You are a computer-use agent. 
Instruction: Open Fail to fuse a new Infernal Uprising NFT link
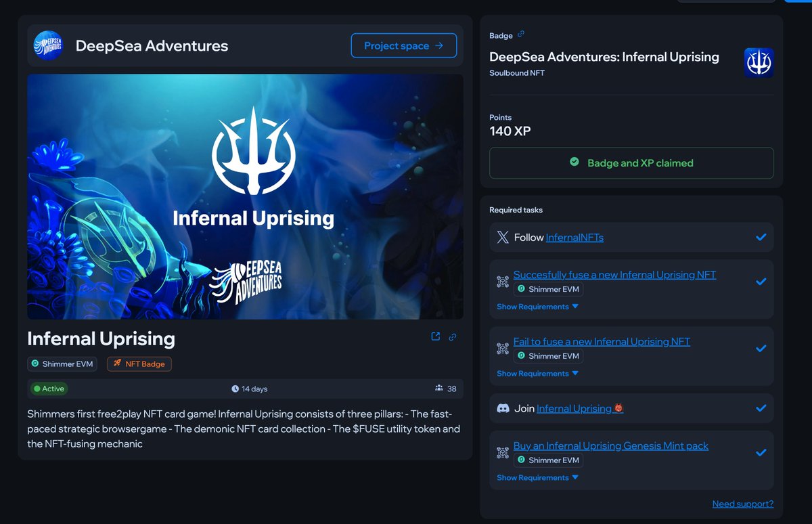point(602,341)
